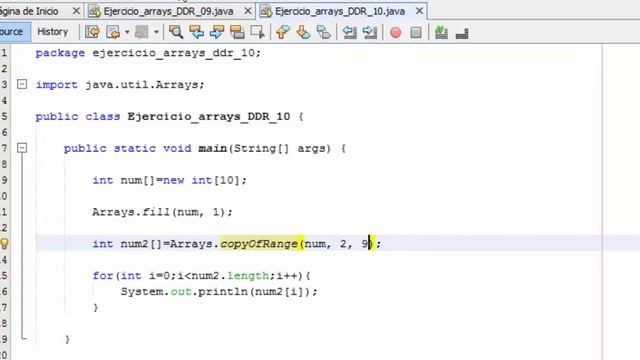
Task: Toggle Bookmark on current line
Action: [x=324, y=32]
